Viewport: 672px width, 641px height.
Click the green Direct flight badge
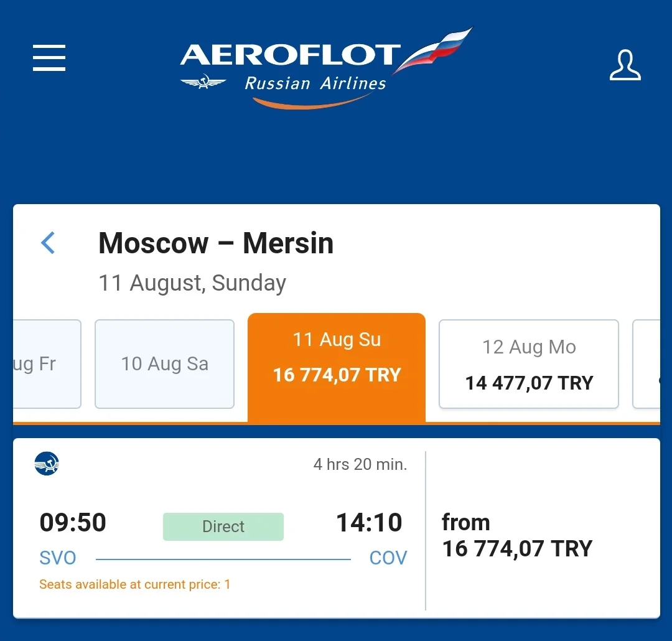click(x=223, y=526)
